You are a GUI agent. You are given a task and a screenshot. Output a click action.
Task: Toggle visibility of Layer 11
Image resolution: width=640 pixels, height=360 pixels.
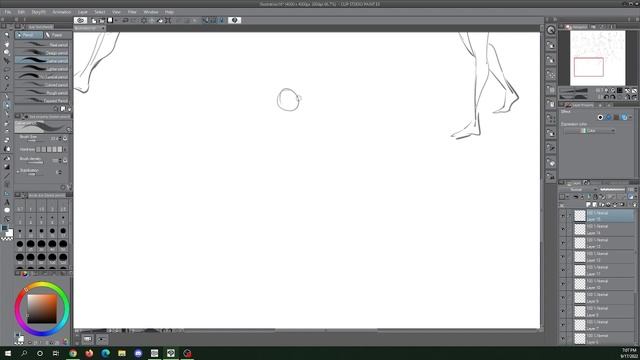pos(563,270)
